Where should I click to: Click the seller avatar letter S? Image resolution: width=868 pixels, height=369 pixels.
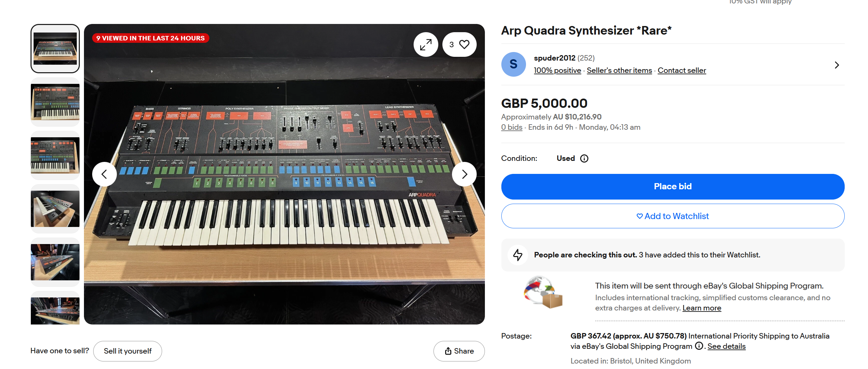point(513,64)
